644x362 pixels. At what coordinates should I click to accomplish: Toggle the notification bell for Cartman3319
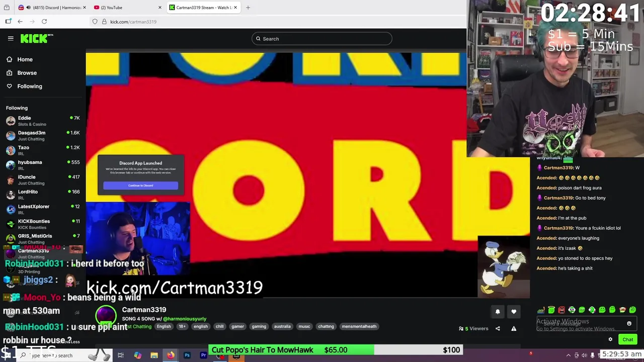pos(498,312)
